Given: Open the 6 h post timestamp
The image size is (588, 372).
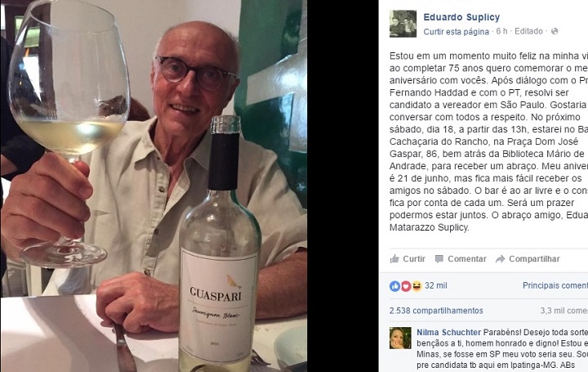Looking at the screenshot, I should pos(501,32).
